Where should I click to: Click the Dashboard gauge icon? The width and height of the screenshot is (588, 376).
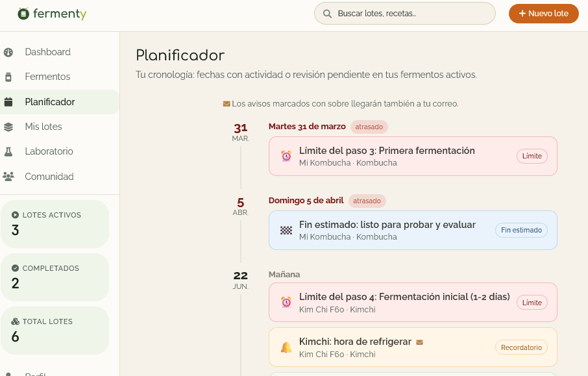tap(8, 52)
